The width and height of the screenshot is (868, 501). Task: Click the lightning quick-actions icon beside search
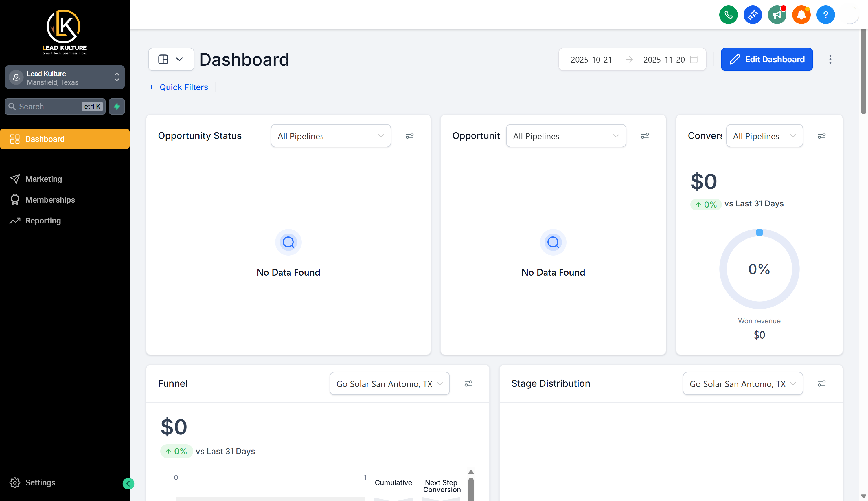117,106
